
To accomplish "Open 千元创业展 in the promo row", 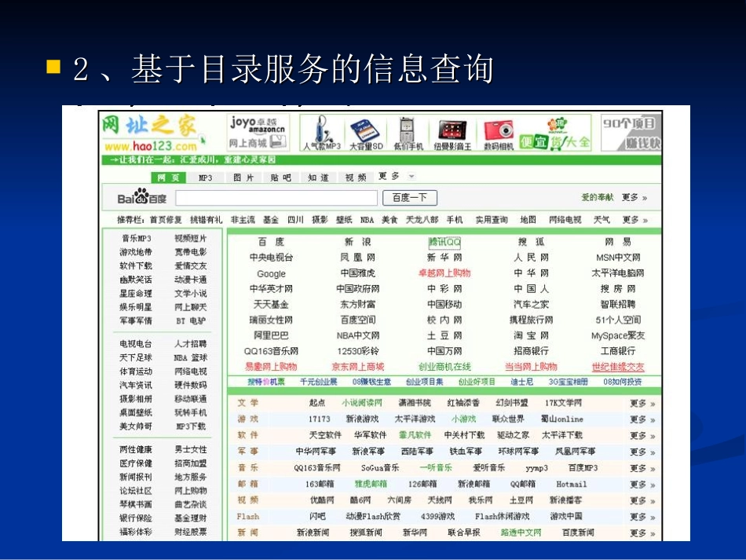I will pos(318,382).
